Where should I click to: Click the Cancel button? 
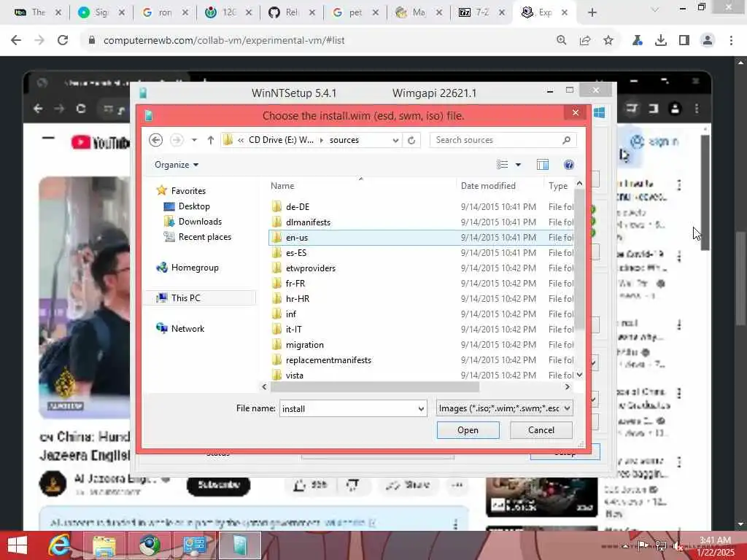tap(541, 430)
